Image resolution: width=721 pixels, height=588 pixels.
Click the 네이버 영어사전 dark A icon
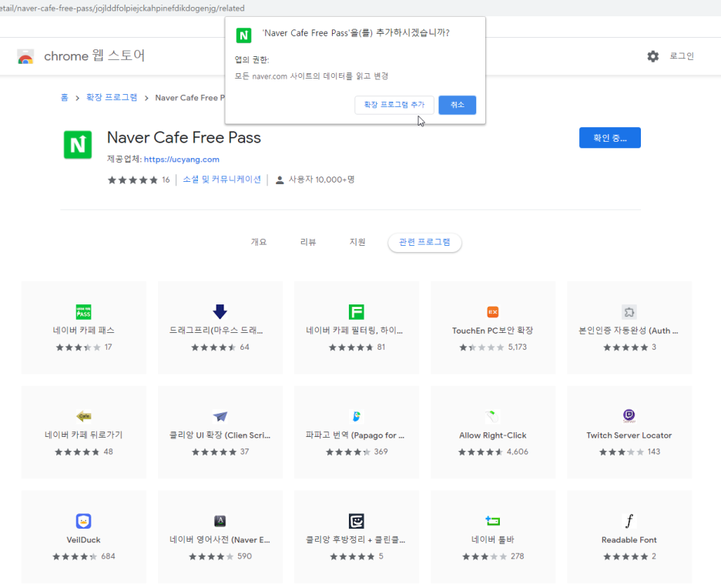click(x=220, y=521)
